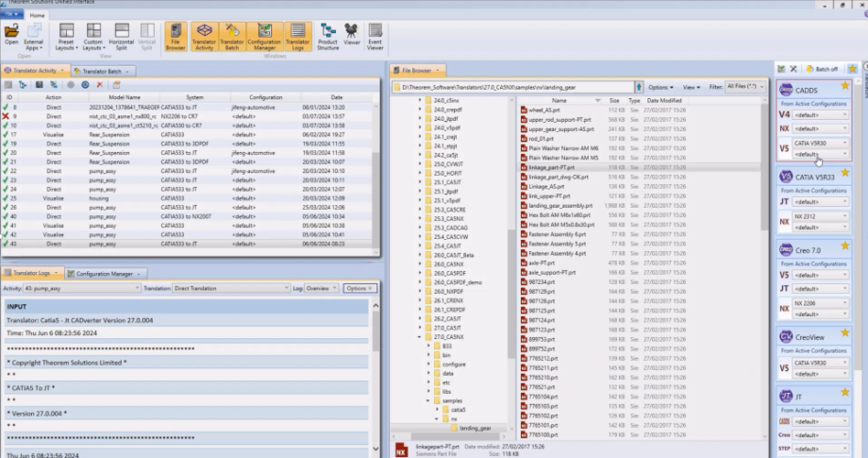Click the log panel Options button
Image resolution: width=868 pixels, height=458 pixels.
(359, 288)
